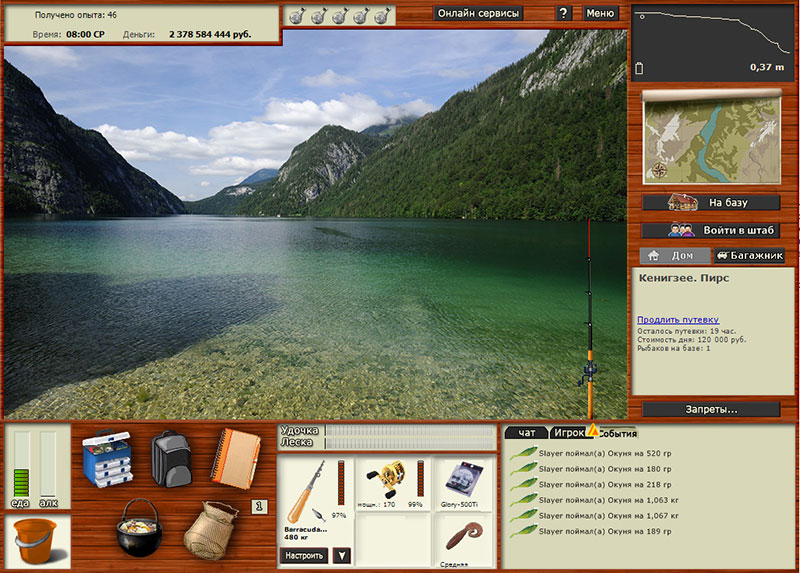This screenshot has width=800, height=573.
Task: Click the empty tackle slot under reel
Action: pyautogui.click(x=393, y=540)
